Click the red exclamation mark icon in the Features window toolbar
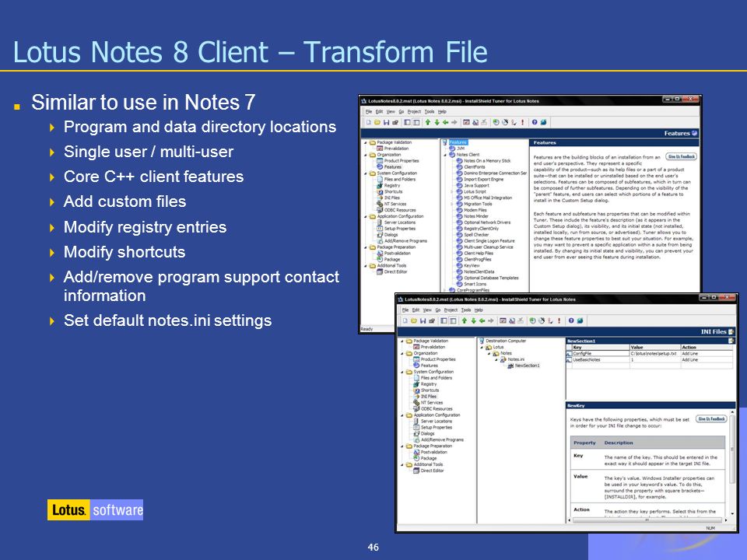Screen dimensions: 747x560 point(523,122)
